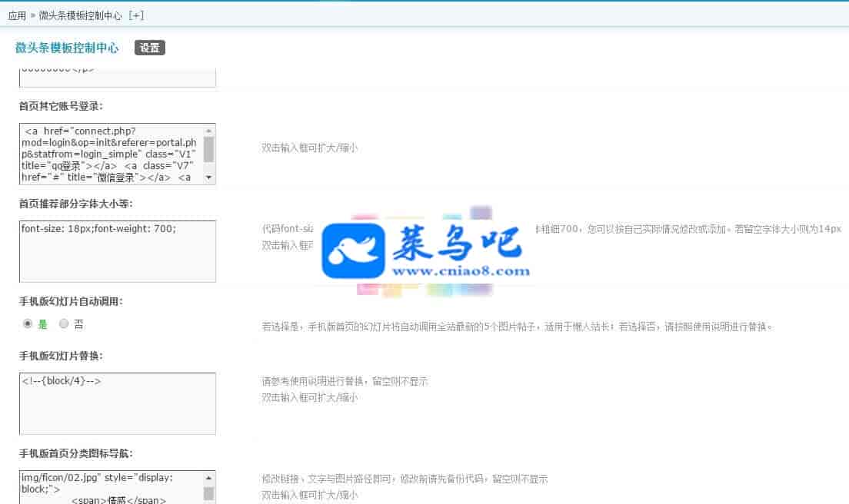Click www.cniao8.com watermark URL

461,270
